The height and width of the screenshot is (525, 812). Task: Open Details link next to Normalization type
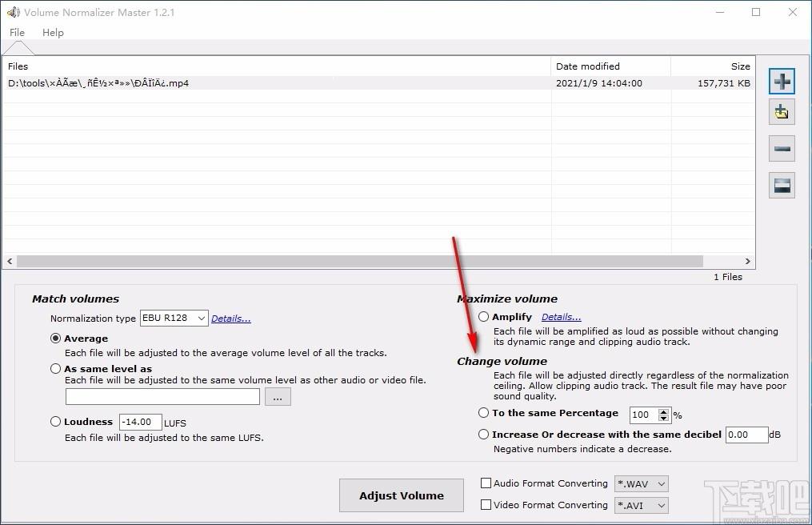click(x=231, y=319)
